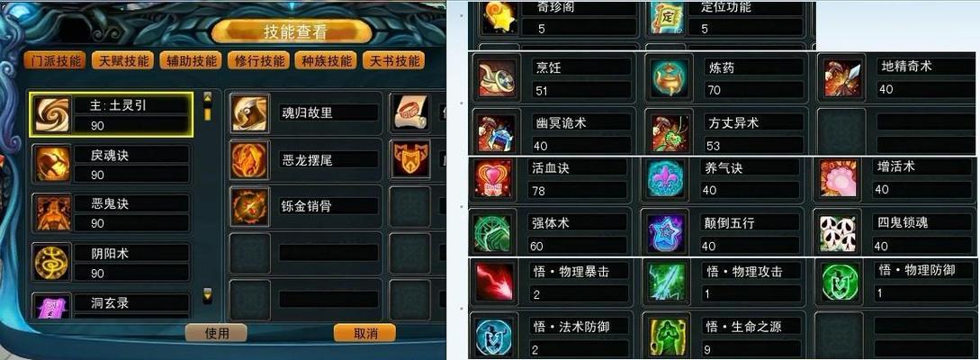The height and width of the screenshot is (360, 980).
Task: Click the skill list scroll-down arrow
Action: coord(208,293)
